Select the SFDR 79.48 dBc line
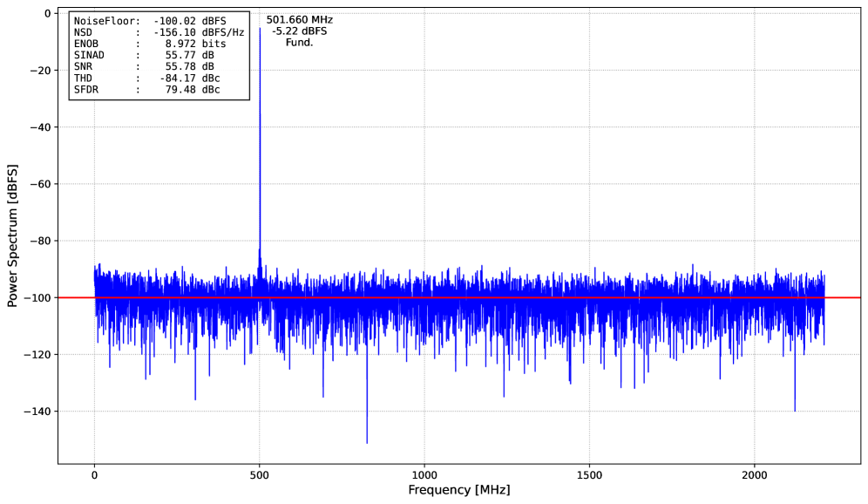Viewport: 868px width, 504px height. (x=147, y=89)
